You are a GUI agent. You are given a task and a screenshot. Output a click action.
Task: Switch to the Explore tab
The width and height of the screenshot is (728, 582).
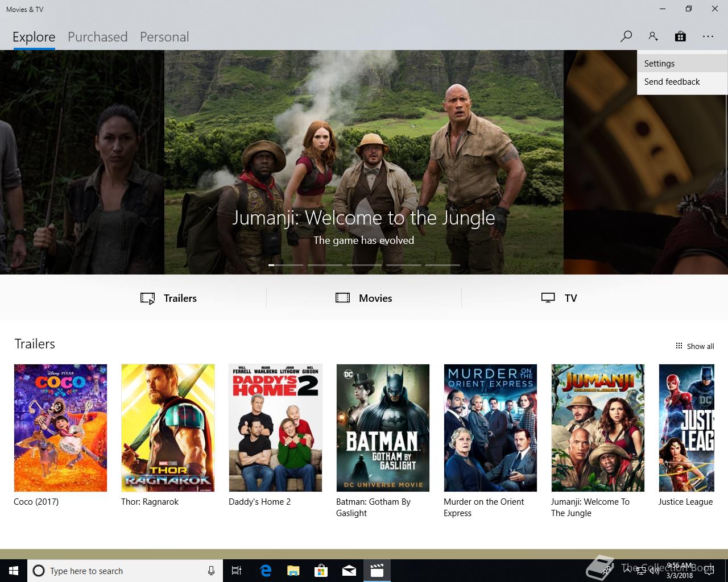tap(34, 37)
